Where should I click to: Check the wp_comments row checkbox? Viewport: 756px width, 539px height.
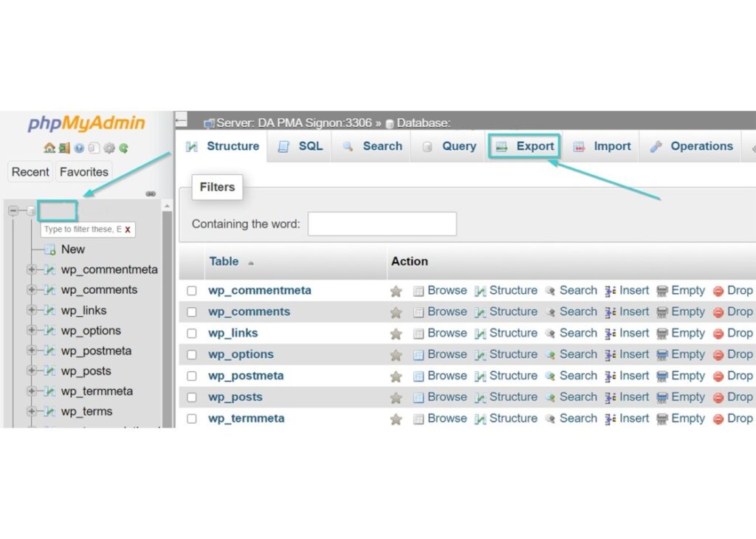pyautogui.click(x=192, y=312)
